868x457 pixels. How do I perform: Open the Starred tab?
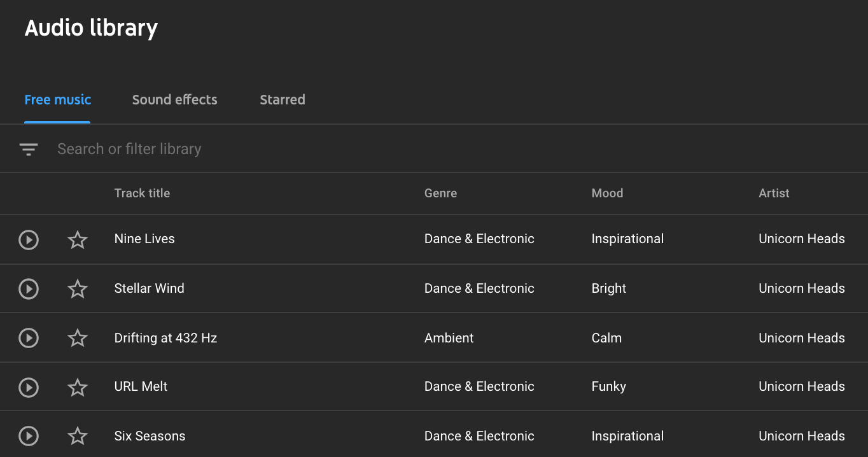[283, 100]
